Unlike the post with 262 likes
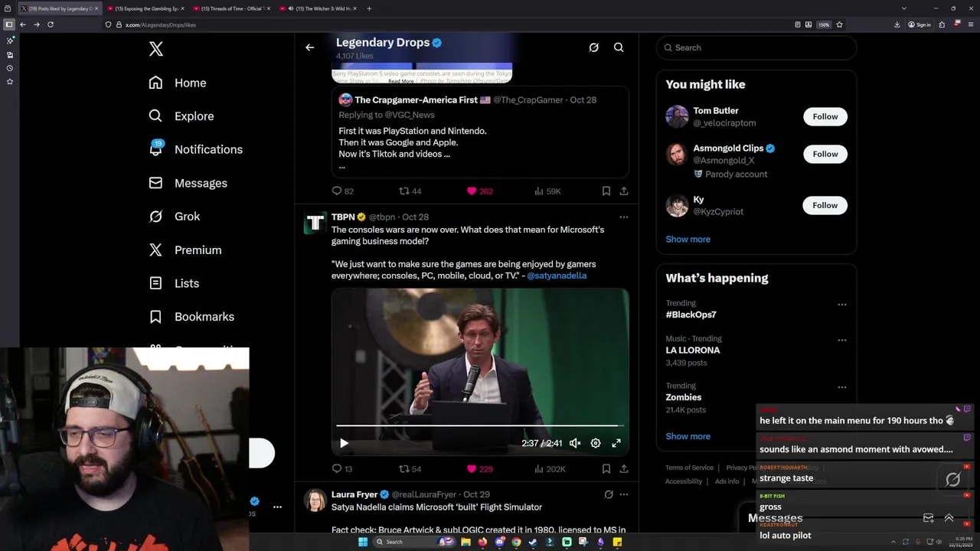 coord(479,191)
